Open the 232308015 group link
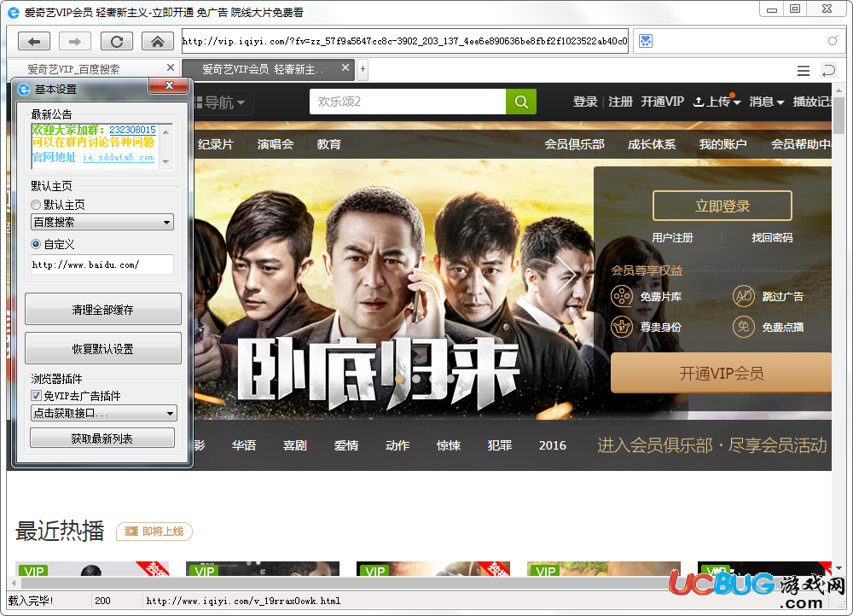This screenshot has width=853, height=616. pyautogui.click(x=133, y=130)
